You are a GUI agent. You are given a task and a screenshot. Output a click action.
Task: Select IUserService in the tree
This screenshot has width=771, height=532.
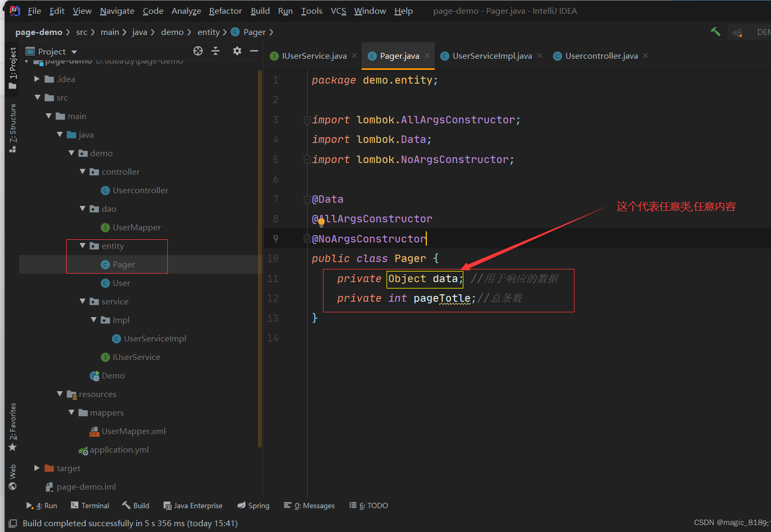137,357
